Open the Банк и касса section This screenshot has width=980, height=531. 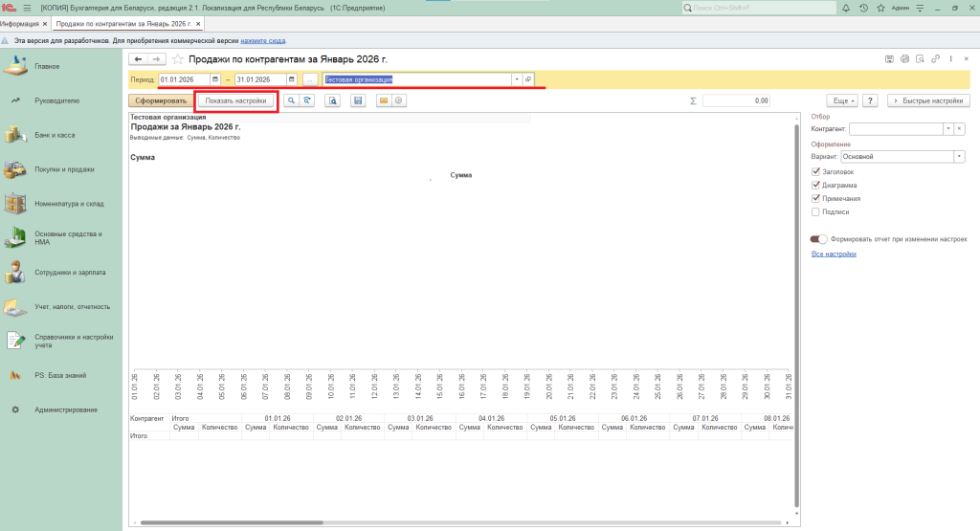[54, 135]
